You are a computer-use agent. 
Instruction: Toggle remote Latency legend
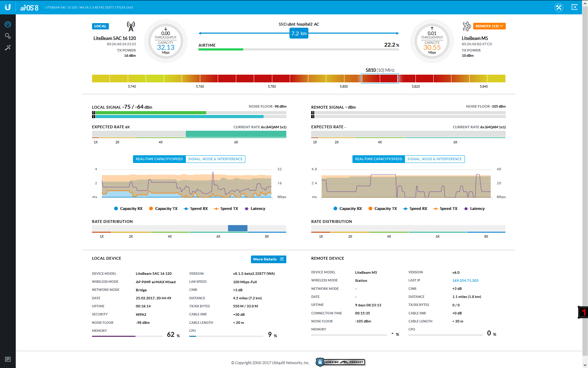(474, 209)
